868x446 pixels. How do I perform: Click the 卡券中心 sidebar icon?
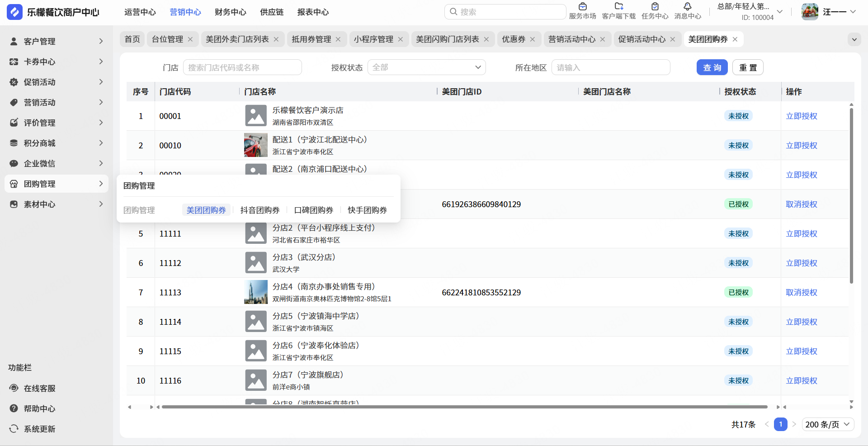coord(14,62)
